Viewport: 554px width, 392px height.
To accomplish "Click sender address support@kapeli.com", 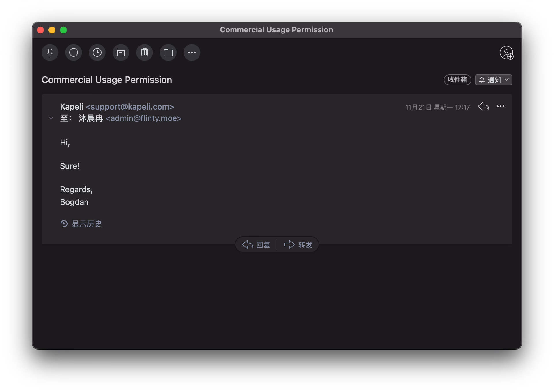I will (130, 107).
